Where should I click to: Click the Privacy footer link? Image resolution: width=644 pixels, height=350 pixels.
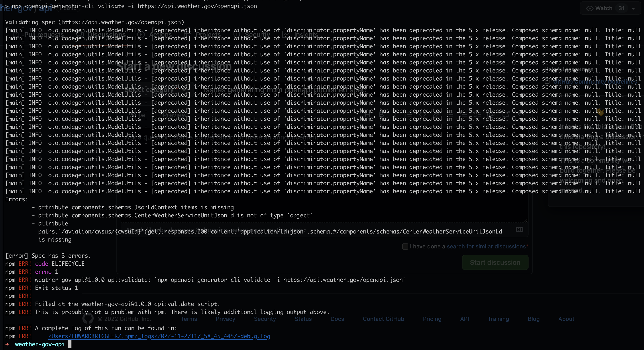[225, 319]
